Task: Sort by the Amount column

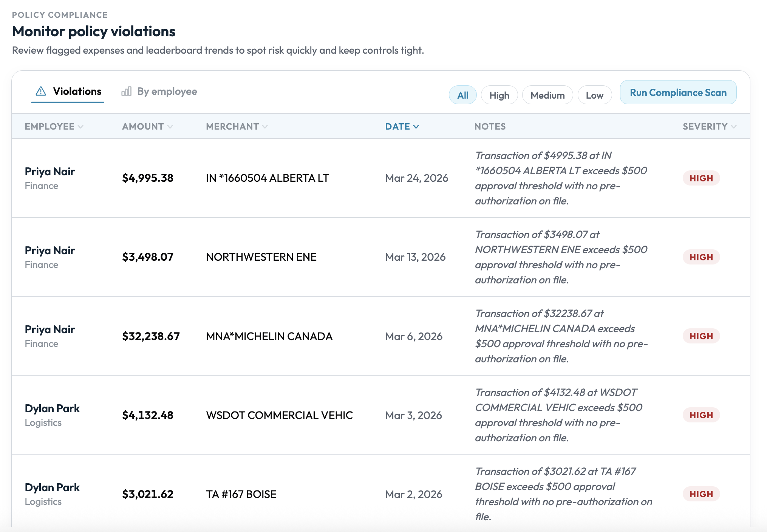Action: click(x=147, y=127)
